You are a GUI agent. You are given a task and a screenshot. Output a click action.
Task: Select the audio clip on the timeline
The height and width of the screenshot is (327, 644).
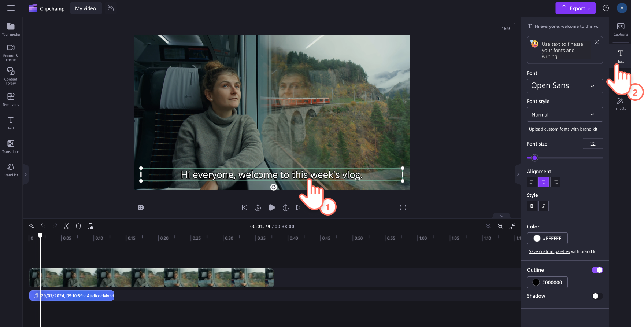point(72,295)
